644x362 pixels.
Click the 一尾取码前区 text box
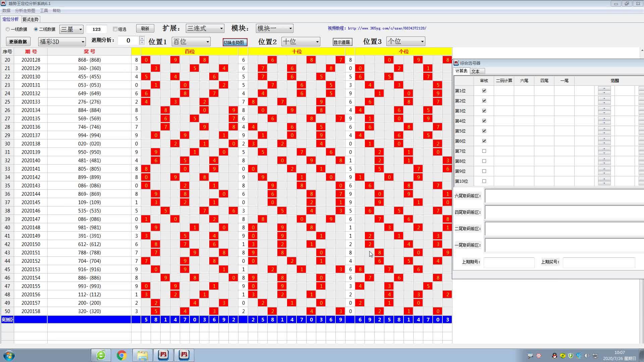[564, 245]
